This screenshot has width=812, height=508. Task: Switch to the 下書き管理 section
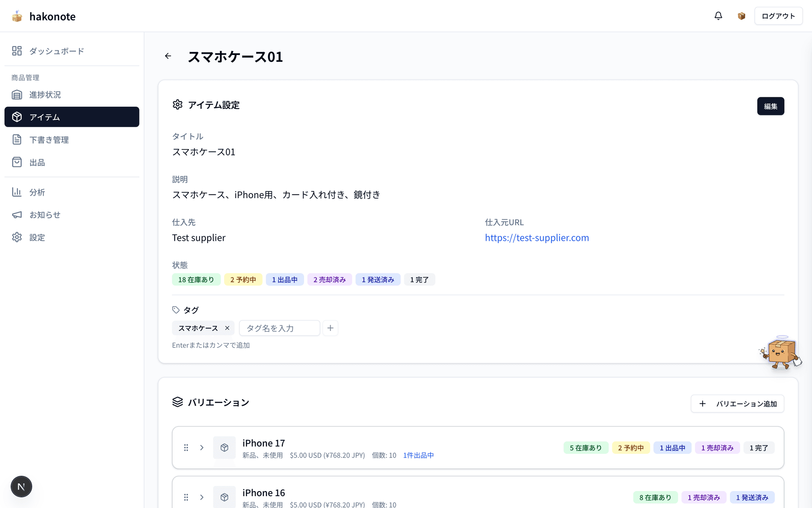click(x=49, y=140)
